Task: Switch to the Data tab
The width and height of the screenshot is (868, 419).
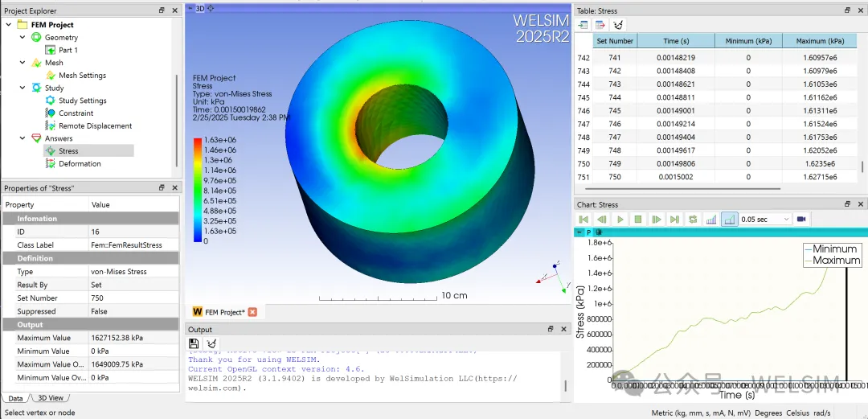Action: pyautogui.click(x=15, y=398)
